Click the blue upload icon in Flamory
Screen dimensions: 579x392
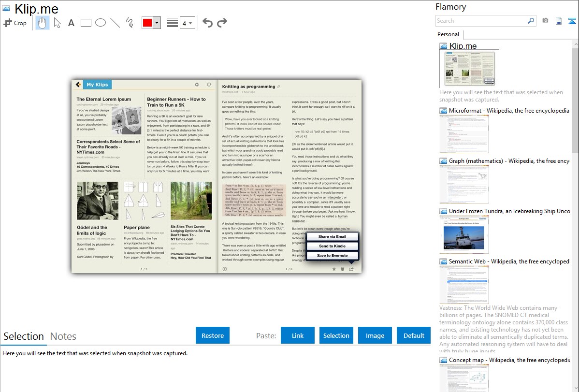(572, 21)
